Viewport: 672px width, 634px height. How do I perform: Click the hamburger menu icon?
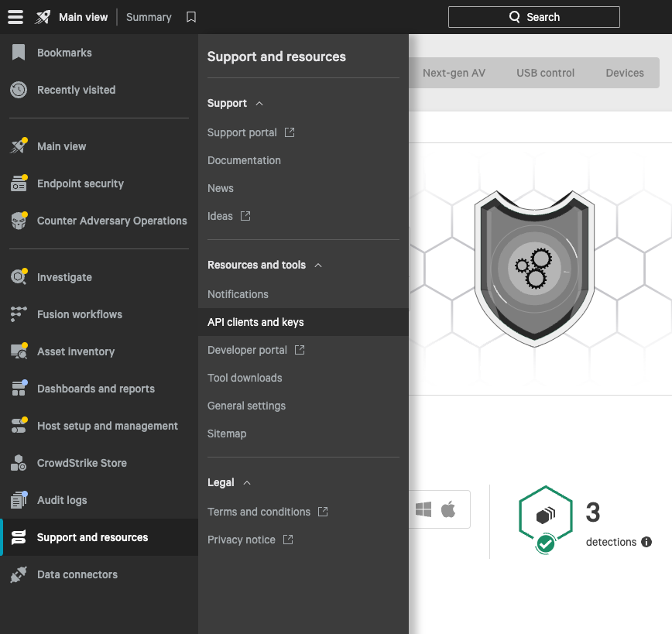point(15,17)
